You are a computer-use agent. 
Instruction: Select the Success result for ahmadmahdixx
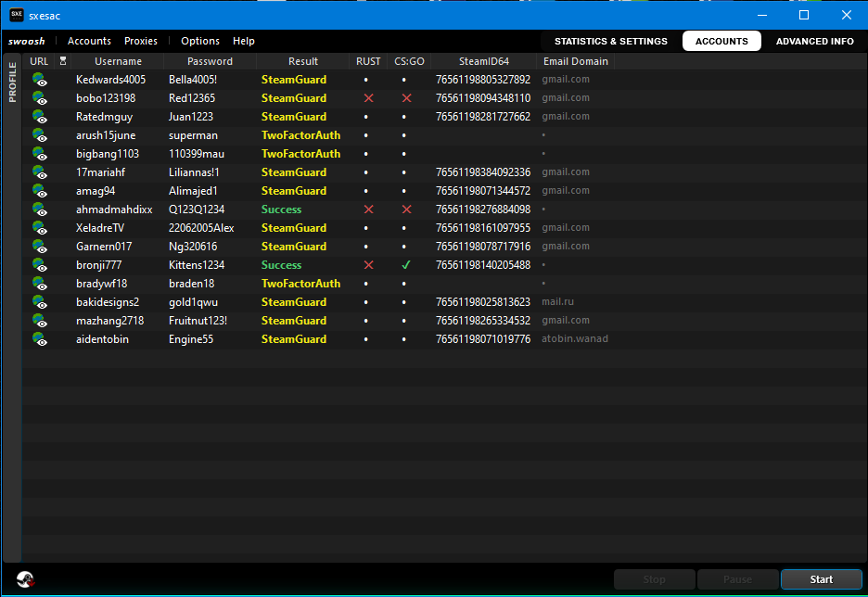(x=281, y=210)
